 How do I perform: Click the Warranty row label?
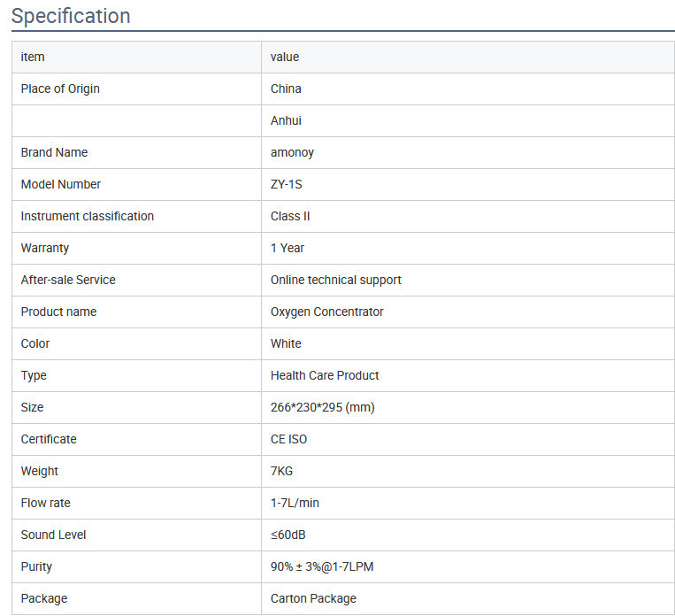45,248
